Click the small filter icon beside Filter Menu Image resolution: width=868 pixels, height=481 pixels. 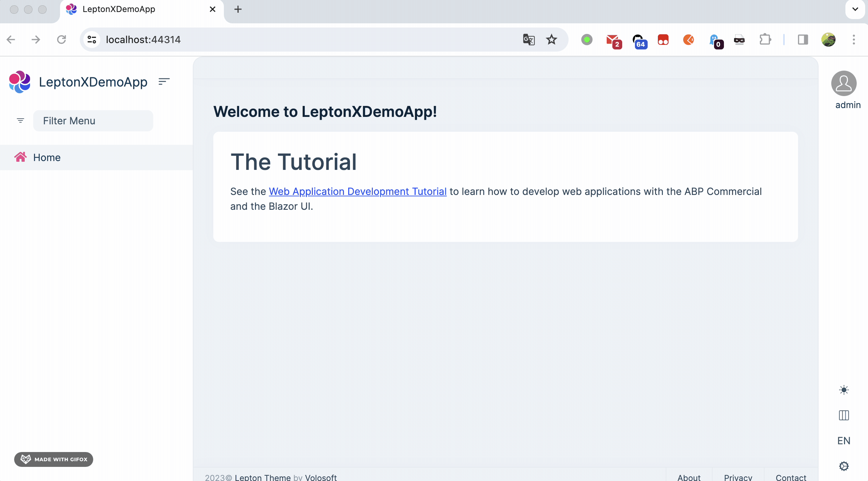pos(20,121)
